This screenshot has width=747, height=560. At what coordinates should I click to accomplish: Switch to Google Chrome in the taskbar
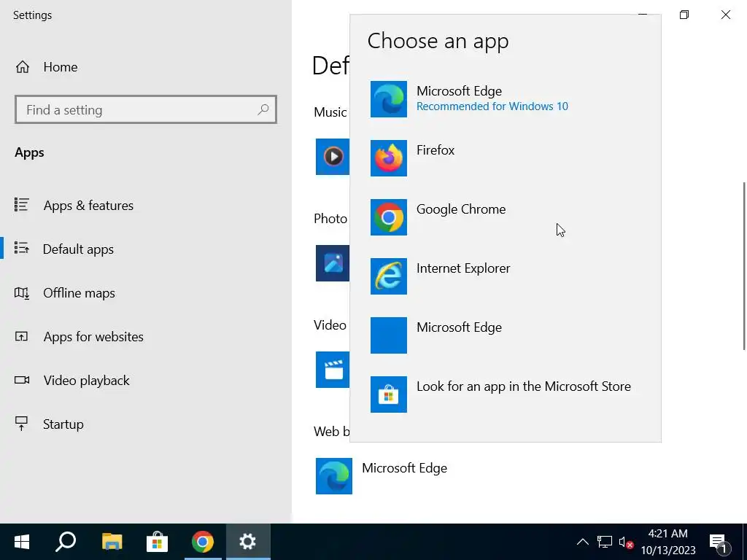(x=203, y=542)
